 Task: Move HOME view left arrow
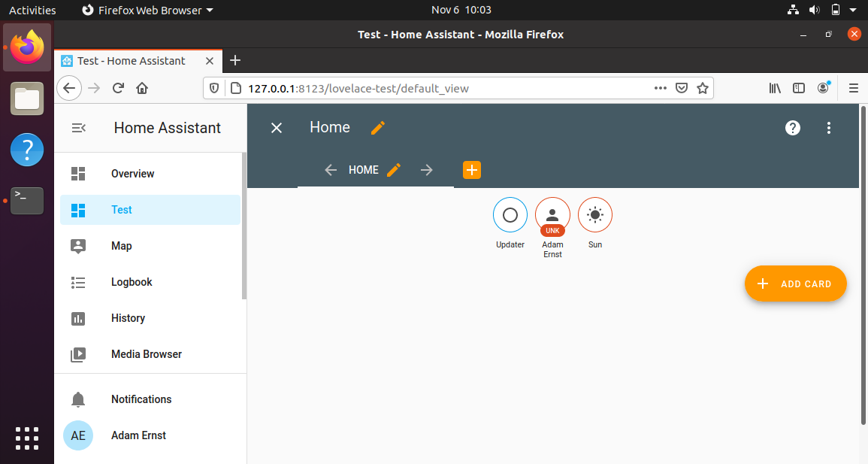(x=331, y=170)
